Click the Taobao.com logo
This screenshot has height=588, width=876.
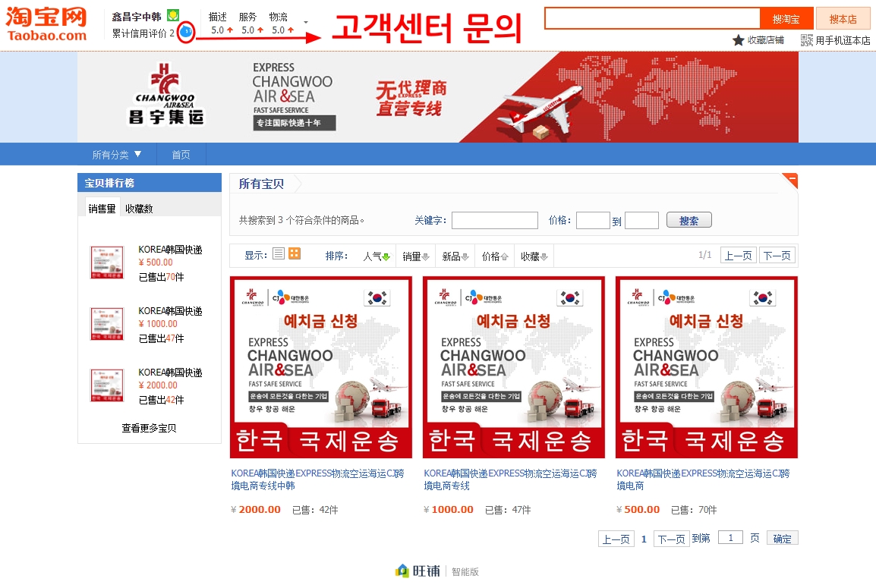tap(46, 25)
